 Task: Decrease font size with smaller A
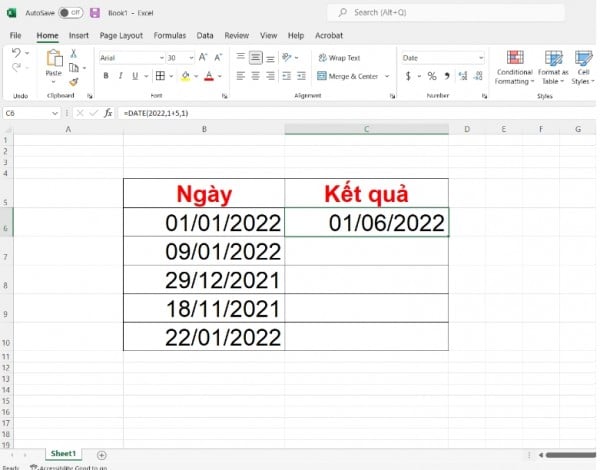pyautogui.click(x=218, y=57)
